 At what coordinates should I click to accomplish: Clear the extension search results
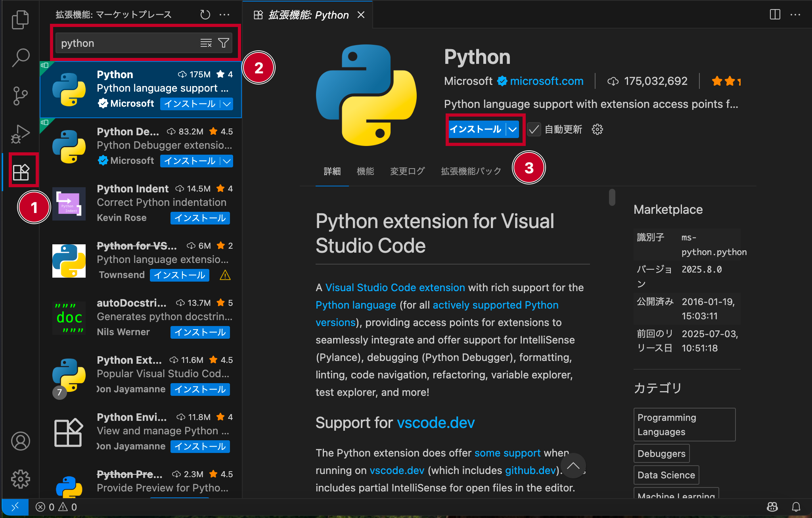click(206, 43)
